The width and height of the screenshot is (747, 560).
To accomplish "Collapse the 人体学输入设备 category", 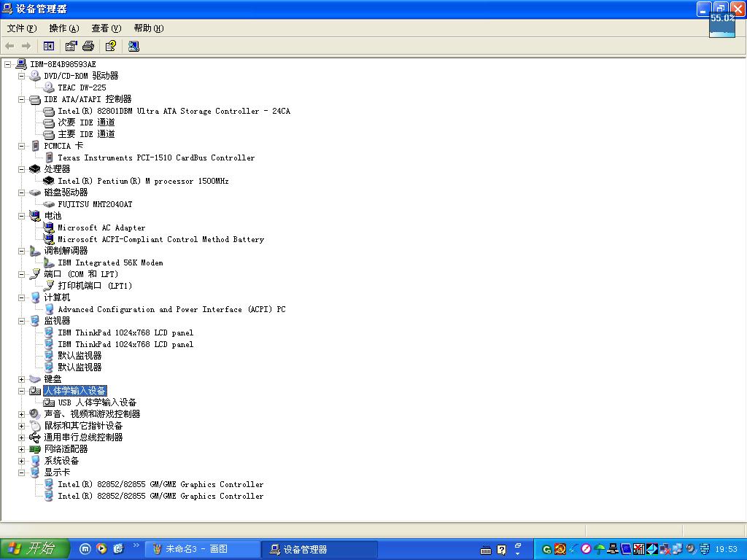I will pos(21,391).
